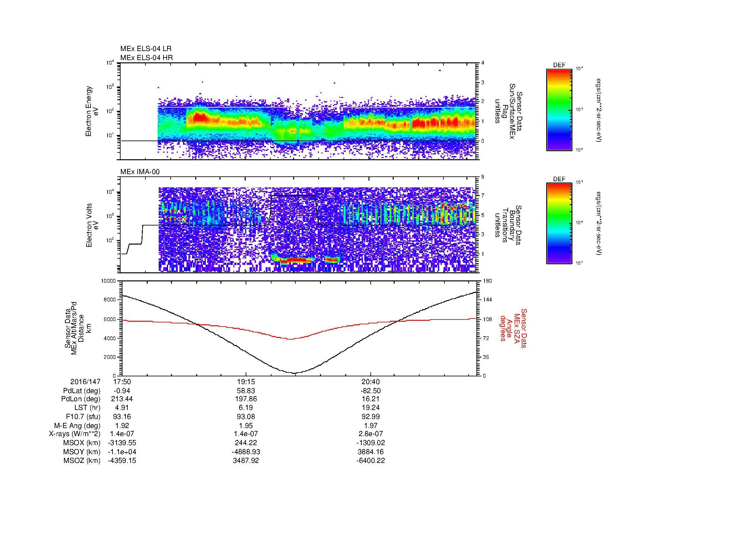Click the 'MEx ELS-04 LR' label

[x=146, y=49]
